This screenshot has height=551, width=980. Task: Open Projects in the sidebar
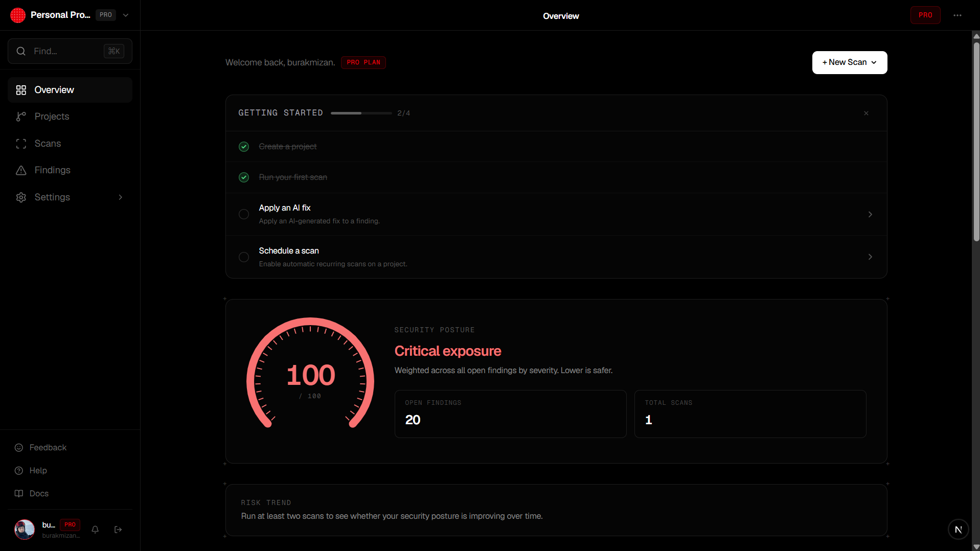point(70,117)
